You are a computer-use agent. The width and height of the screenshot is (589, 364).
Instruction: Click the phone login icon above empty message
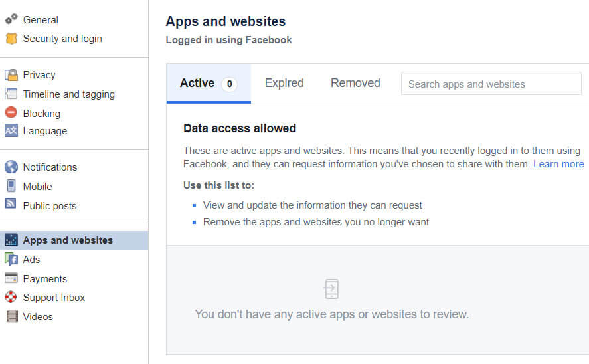[331, 289]
